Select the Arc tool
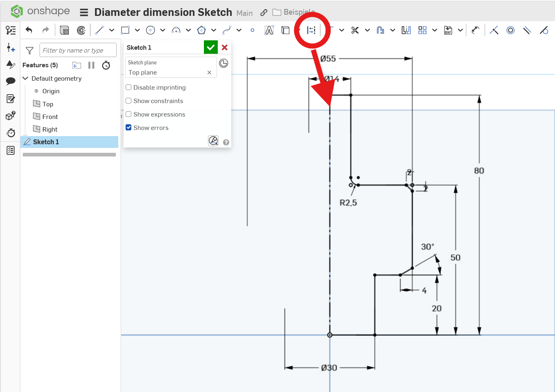The image size is (555, 392). click(176, 30)
